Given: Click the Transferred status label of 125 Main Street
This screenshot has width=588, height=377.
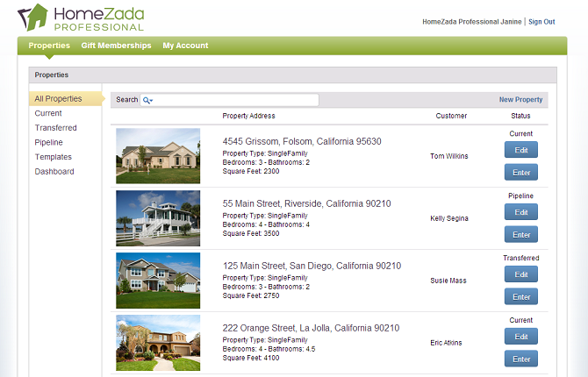Looking at the screenshot, I should [521, 258].
